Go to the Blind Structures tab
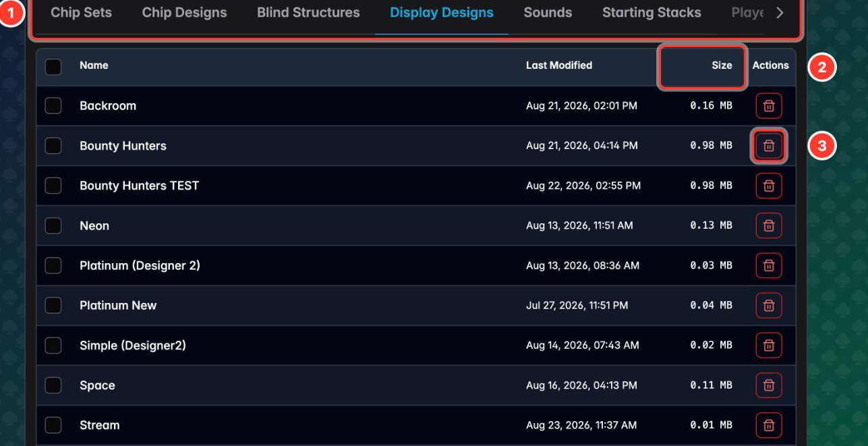This screenshot has width=868, height=446. click(308, 13)
